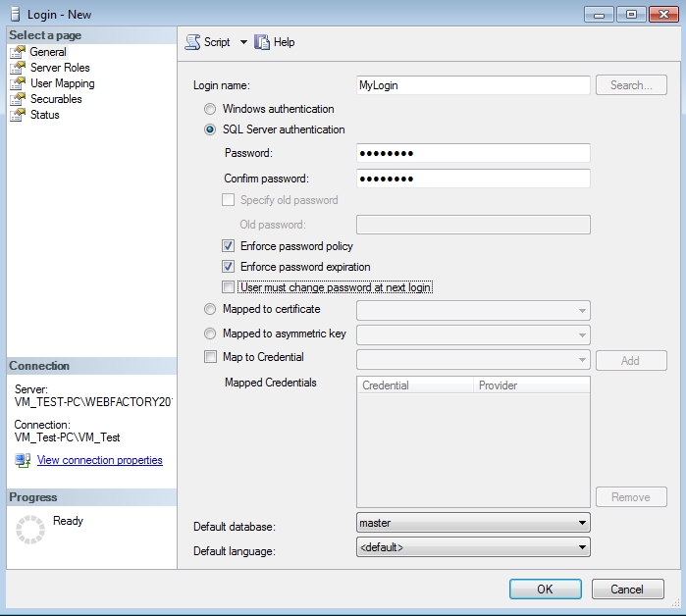686x616 pixels.
Task: Select the General page icon
Action: click(x=17, y=52)
